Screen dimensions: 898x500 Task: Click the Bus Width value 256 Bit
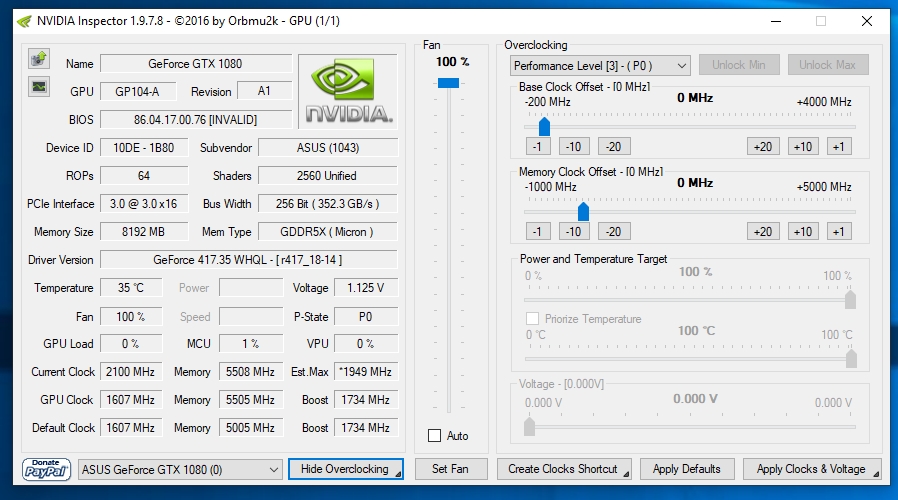coord(328,203)
